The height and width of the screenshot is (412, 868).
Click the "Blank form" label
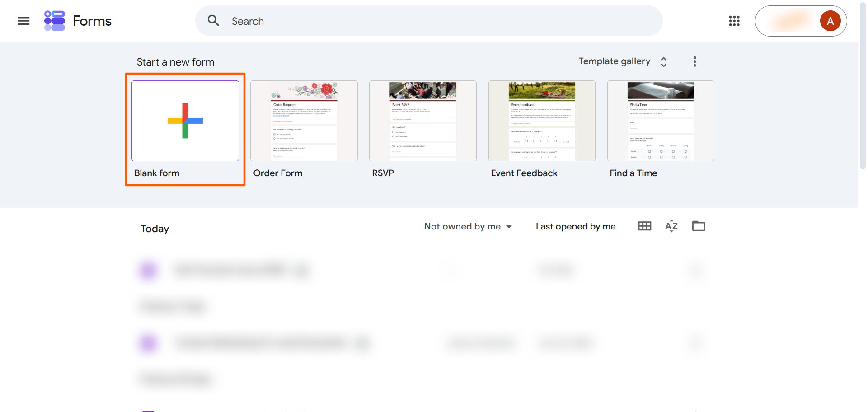point(157,173)
